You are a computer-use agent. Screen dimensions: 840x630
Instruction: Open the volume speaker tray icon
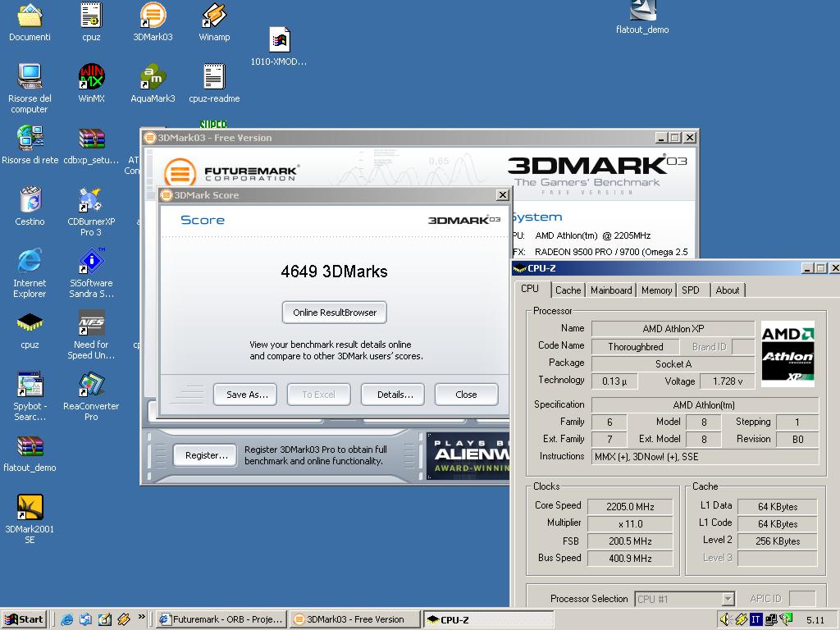coord(725,619)
